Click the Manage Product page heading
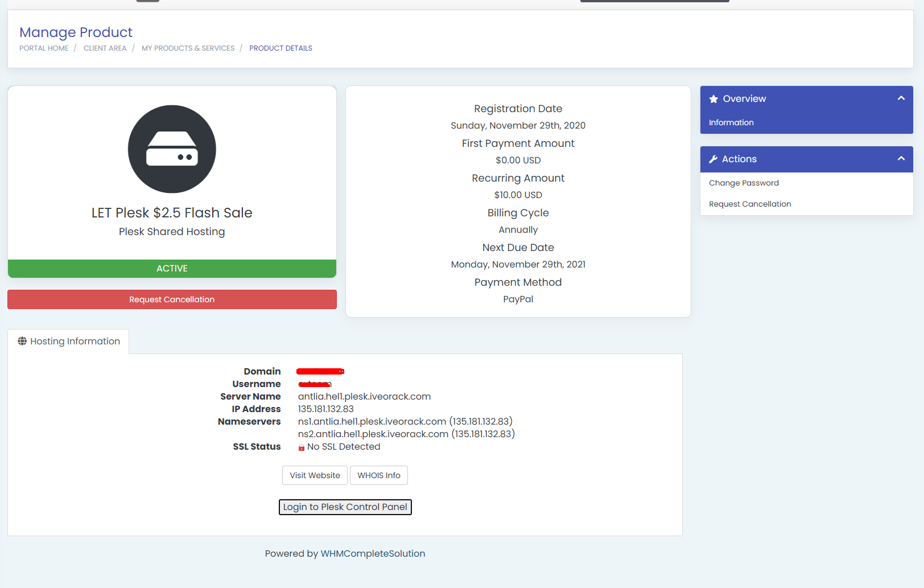Viewport: 924px width, 588px height. pyautogui.click(x=76, y=32)
